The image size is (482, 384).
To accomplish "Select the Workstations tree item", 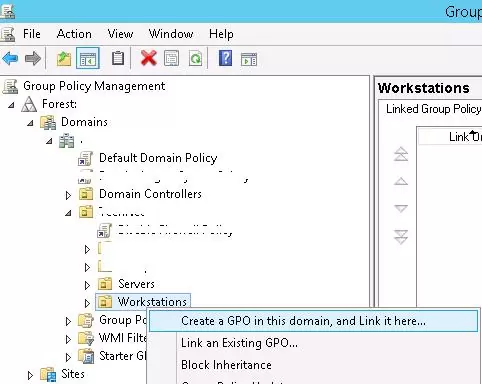I will (x=152, y=302).
